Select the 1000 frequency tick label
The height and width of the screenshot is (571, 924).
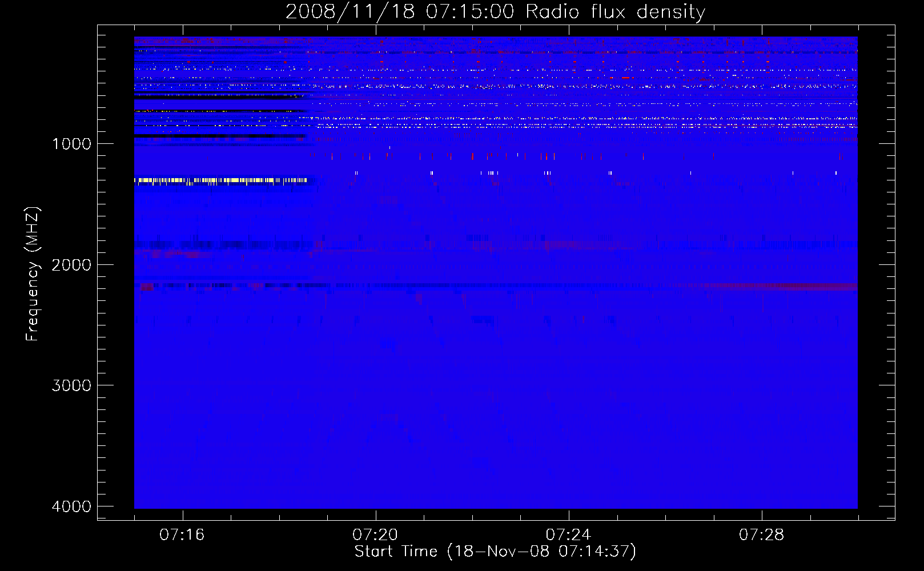click(x=71, y=144)
